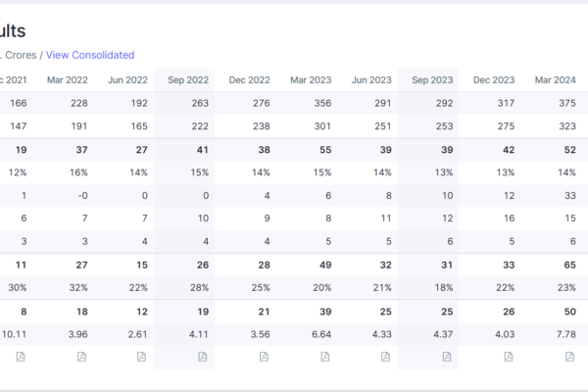Open the View Consolidated link

tap(90, 55)
